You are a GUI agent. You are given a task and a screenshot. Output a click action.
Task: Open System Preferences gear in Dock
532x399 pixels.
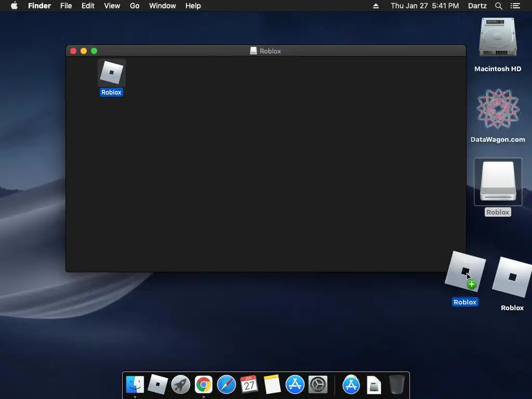(318, 384)
